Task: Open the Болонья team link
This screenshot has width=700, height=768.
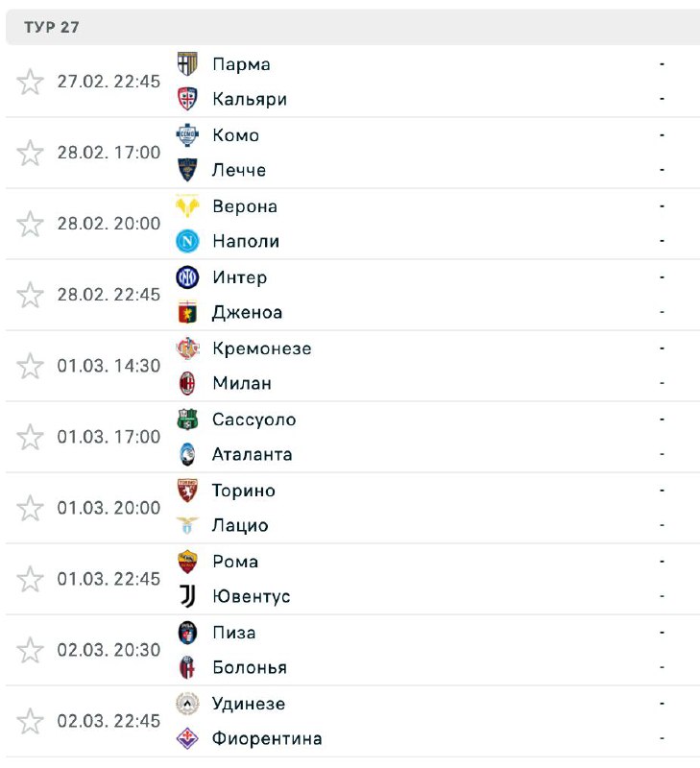Action: pyautogui.click(x=250, y=667)
